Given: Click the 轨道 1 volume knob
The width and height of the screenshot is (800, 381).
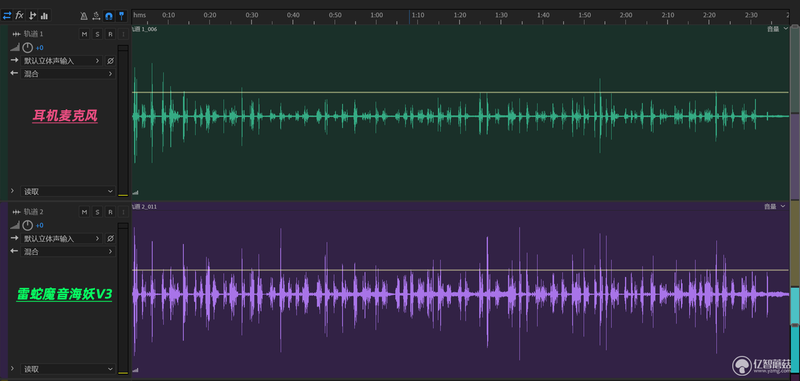Looking at the screenshot, I should [x=27, y=48].
